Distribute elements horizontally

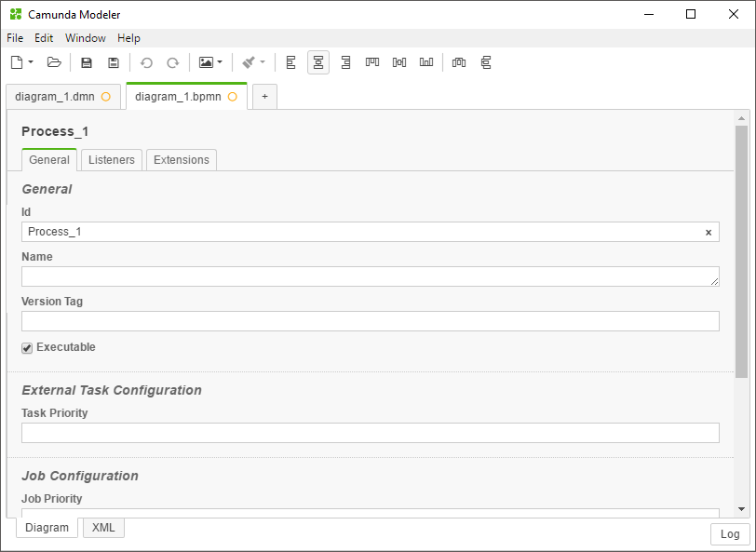point(458,62)
